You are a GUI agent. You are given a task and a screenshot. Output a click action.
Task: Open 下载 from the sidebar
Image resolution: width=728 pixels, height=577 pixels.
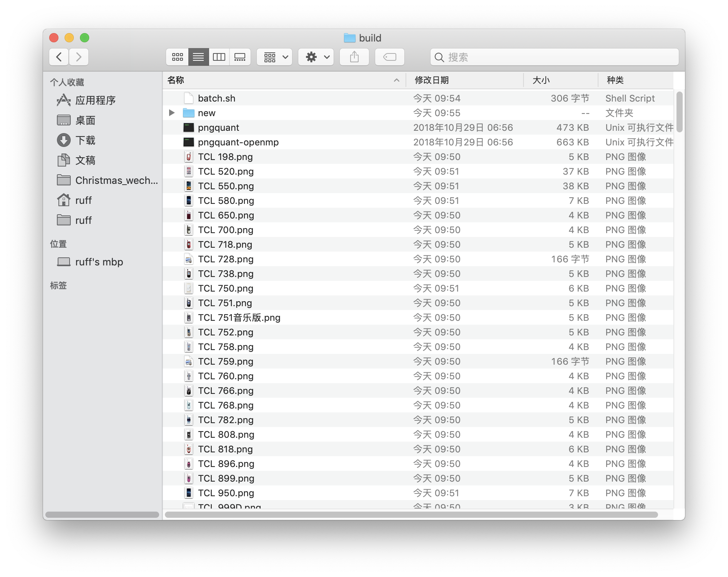coord(86,140)
